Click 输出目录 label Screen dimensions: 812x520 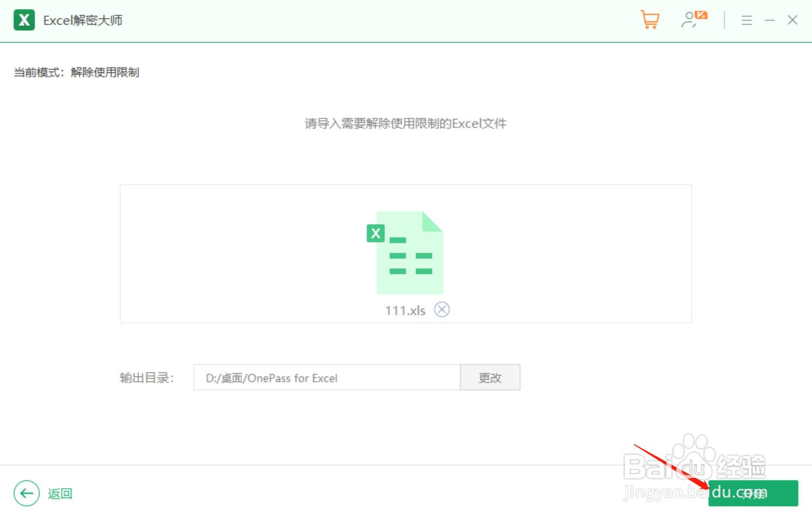coord(146,377)
